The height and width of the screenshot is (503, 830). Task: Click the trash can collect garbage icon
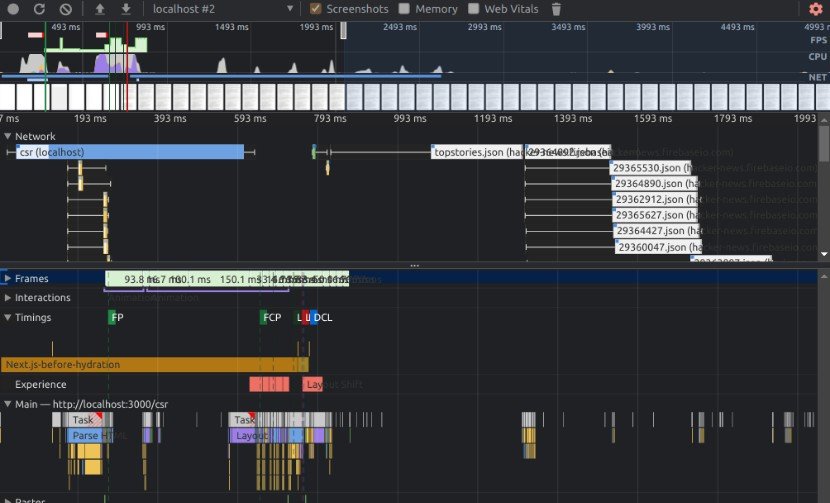coord(557,9)
